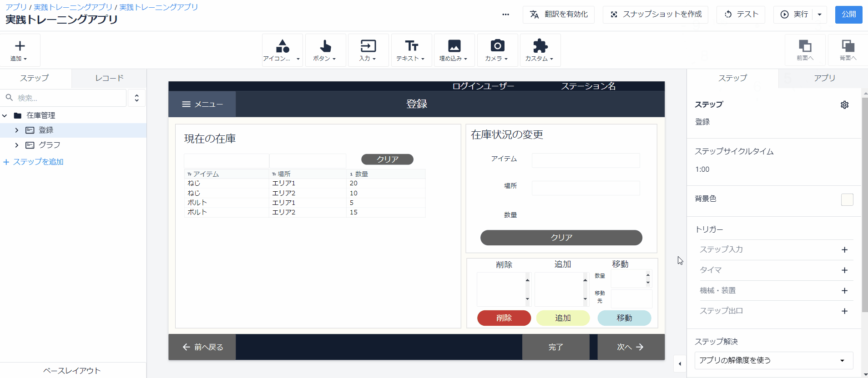Switch to the ステップ tab in right panel
This screenshot has height=378, width=868.
(732, 78)
